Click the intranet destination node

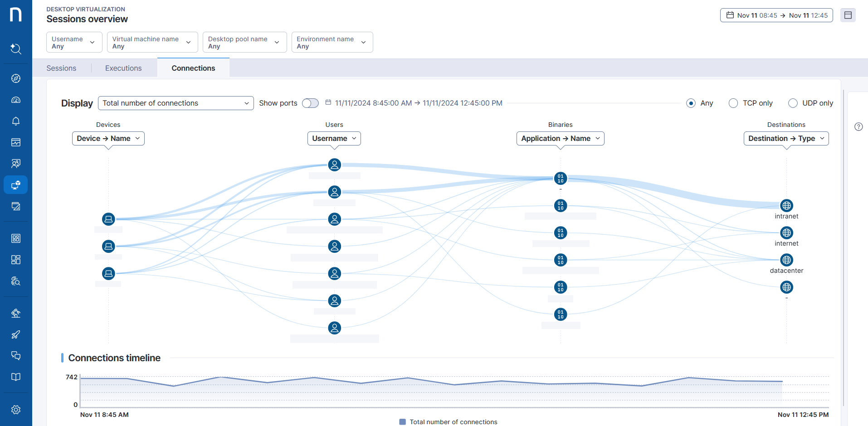coord(786,205)
